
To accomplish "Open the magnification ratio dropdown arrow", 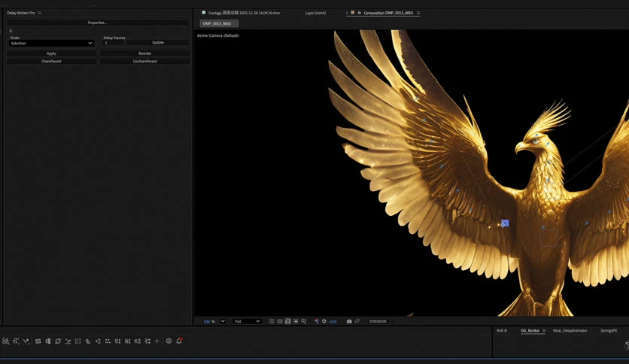I will click(223, 321).
